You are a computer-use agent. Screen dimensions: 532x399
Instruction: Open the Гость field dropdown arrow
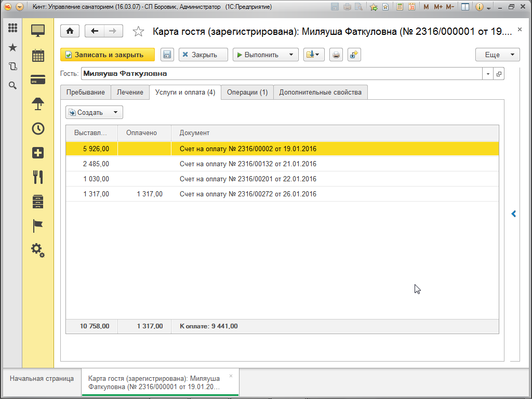488,74
